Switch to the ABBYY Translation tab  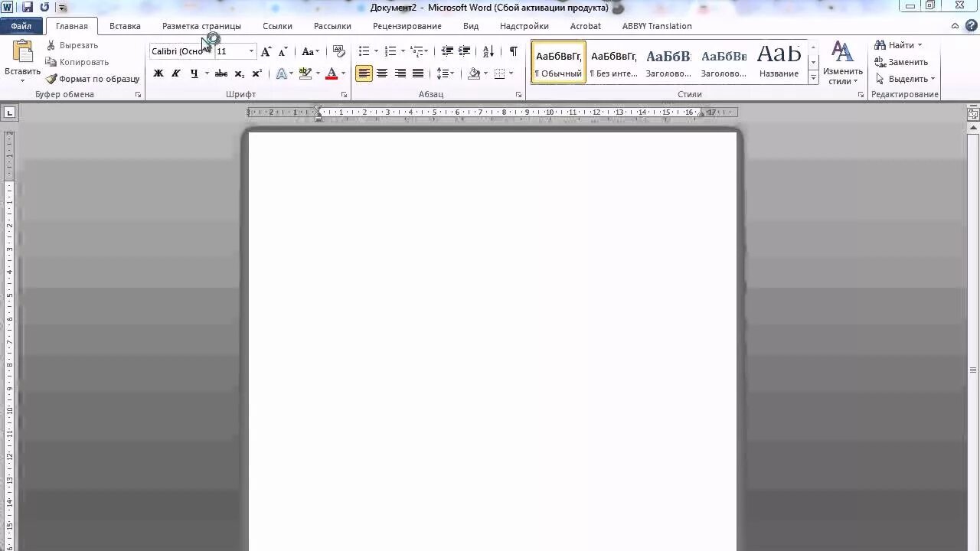(x=657, y=26)
